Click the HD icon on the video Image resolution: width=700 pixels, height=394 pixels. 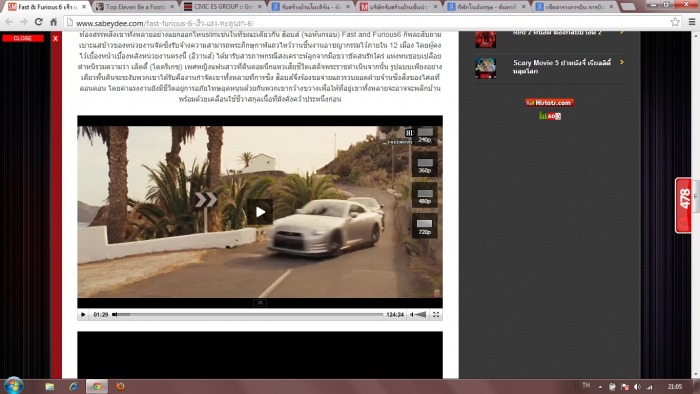[409, 133]
